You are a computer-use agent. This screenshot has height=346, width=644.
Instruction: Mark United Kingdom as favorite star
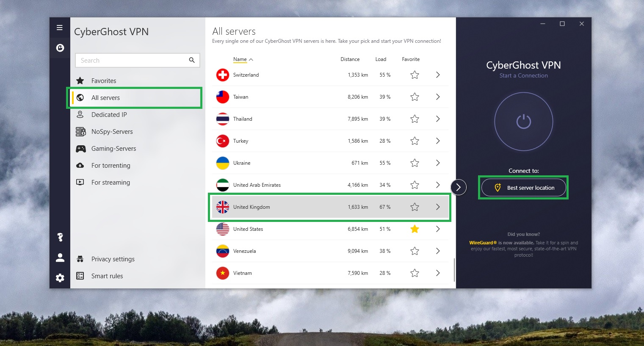[415, 207]
